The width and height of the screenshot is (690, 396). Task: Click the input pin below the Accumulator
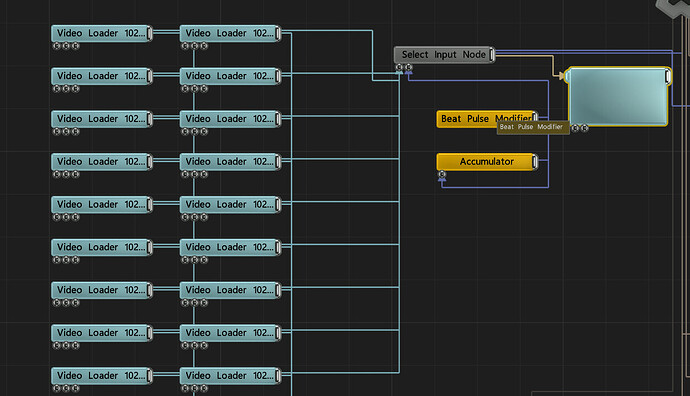442,174
